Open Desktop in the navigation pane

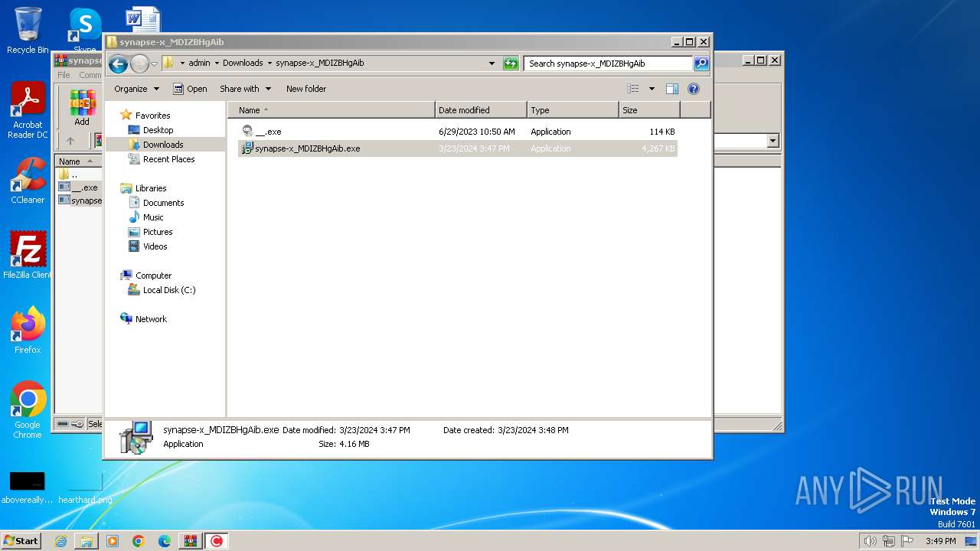(158, 130)
